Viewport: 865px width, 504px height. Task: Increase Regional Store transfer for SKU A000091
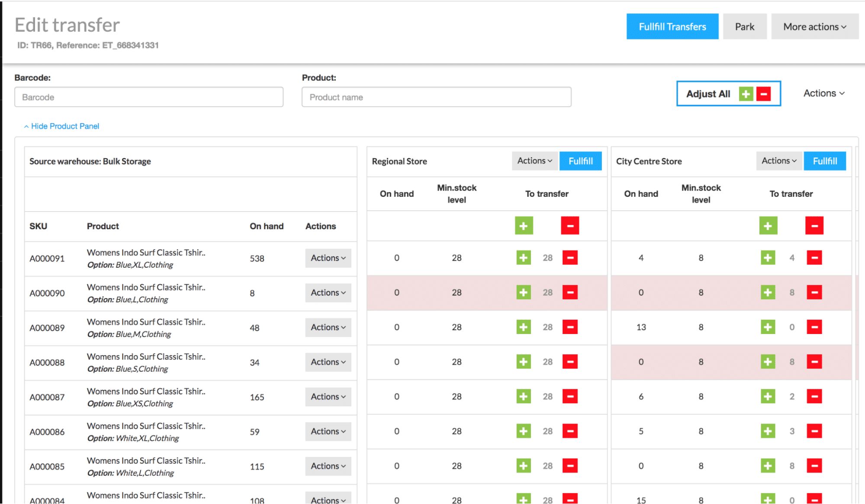524,258
